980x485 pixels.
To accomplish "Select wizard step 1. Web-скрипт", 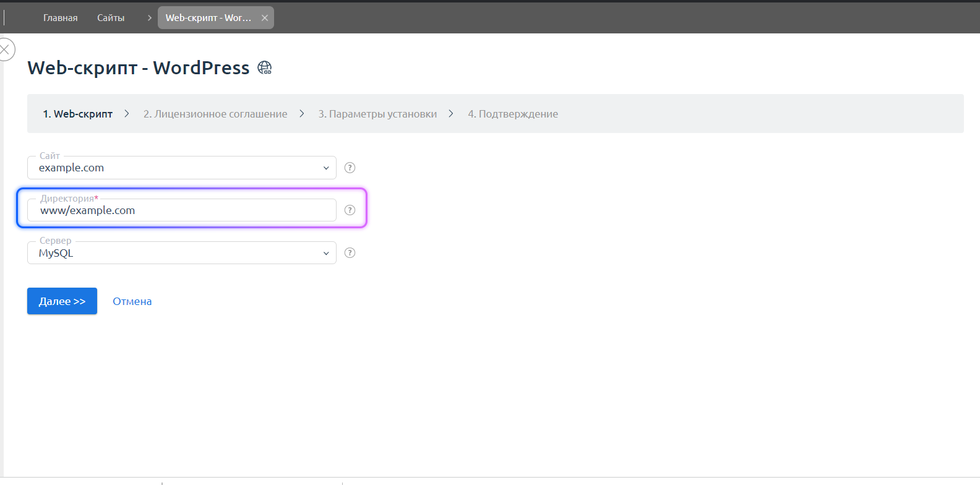I will [78, 114].
